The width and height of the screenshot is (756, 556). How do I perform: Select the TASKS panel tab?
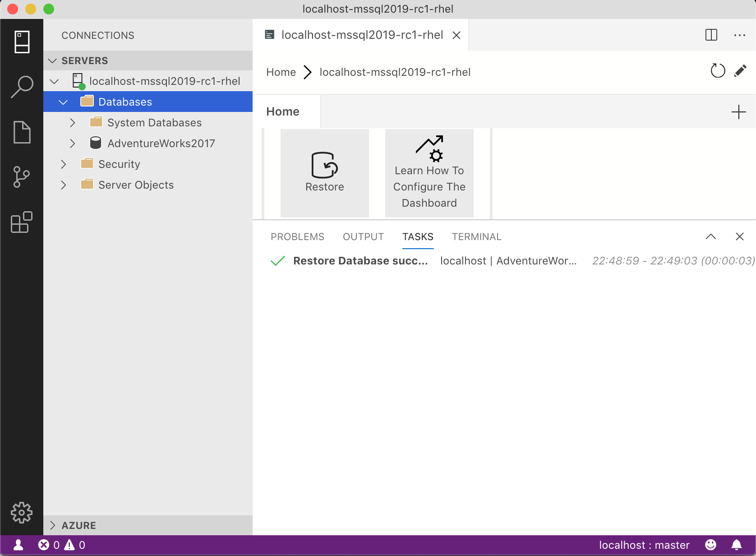tap(418, 237)
